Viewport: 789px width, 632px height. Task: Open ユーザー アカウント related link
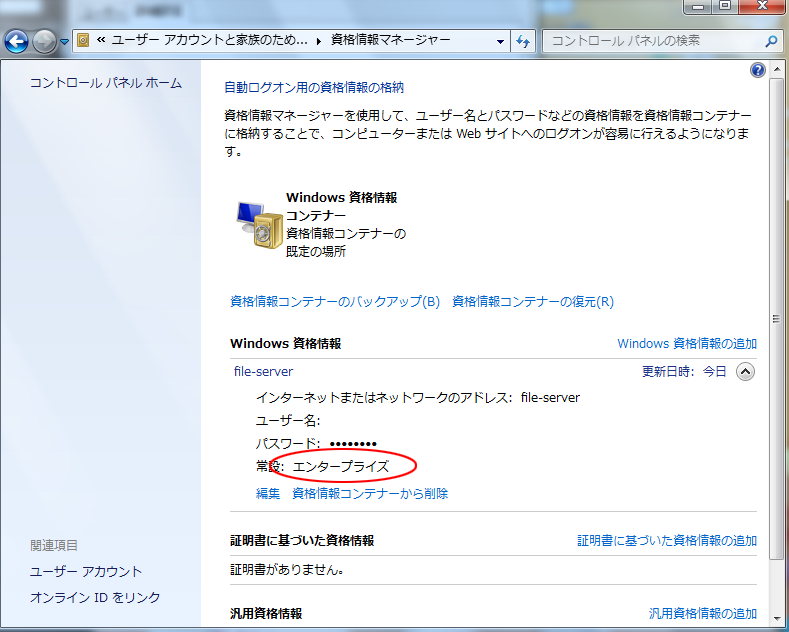[86, 572]
